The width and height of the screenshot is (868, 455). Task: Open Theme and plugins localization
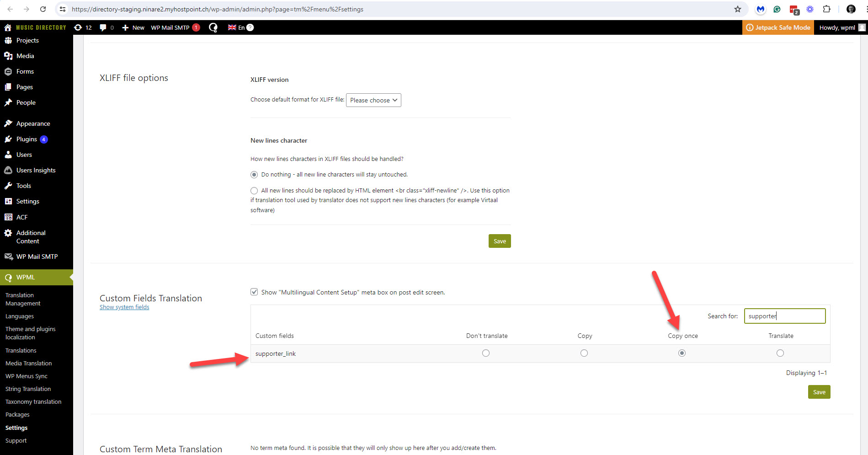pyautogui.click(x=31, y=333)
